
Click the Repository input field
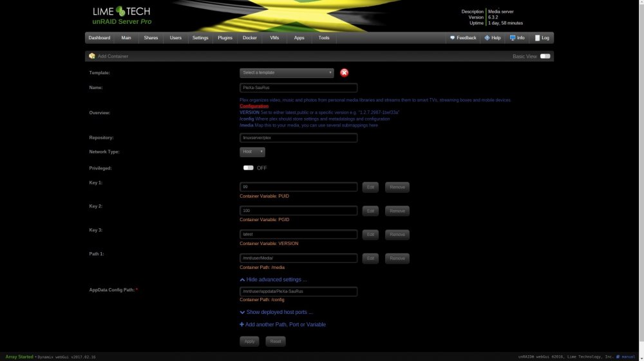click(299, 138)
